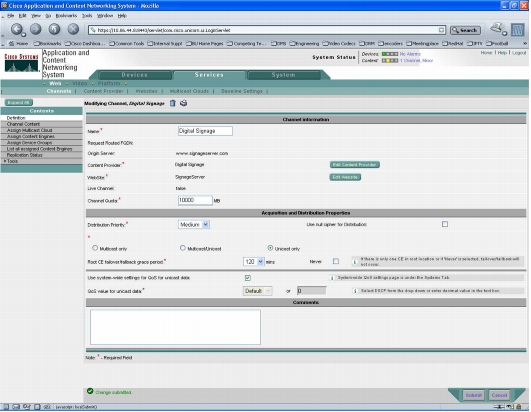Click the browser URL address bar

tap(267, 30)
